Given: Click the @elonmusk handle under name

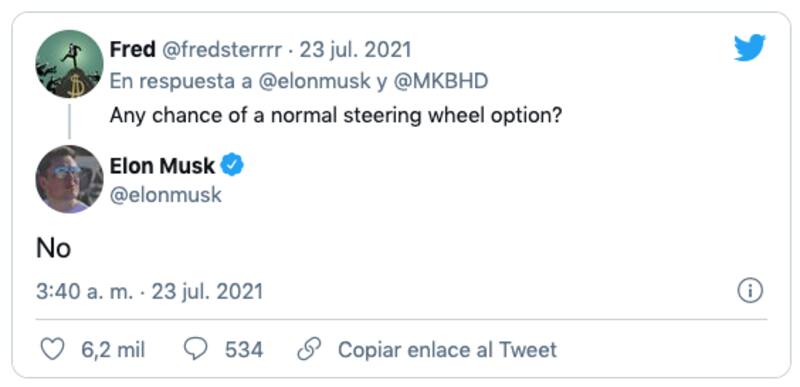Looking at the screenshot, I should (x=166, y=195).
